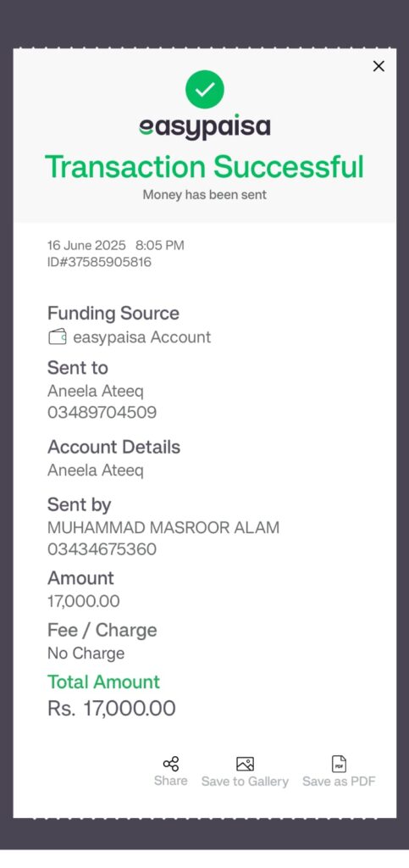
Task: Click the Save as PDF label
Action: pyautogui.click(x=339, y=781)
